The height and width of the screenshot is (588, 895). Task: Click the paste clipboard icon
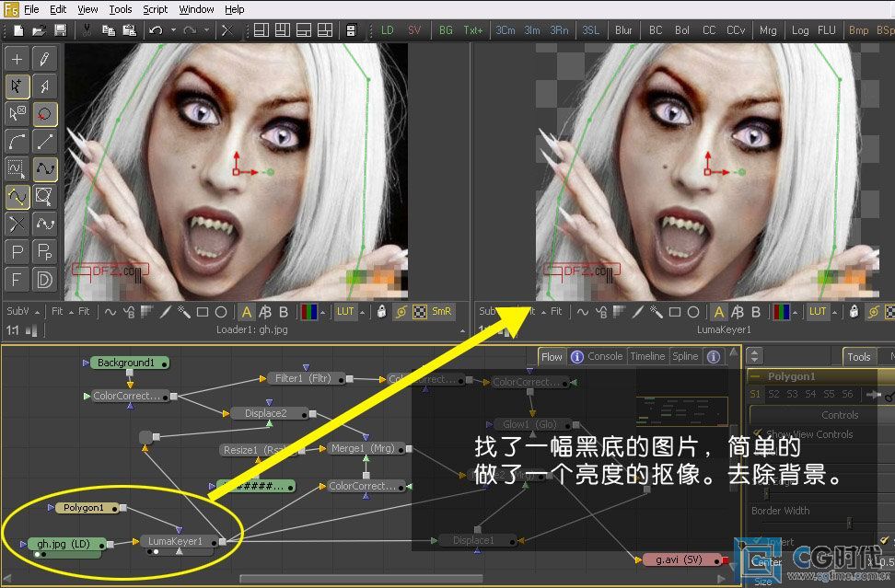point(129,30)
